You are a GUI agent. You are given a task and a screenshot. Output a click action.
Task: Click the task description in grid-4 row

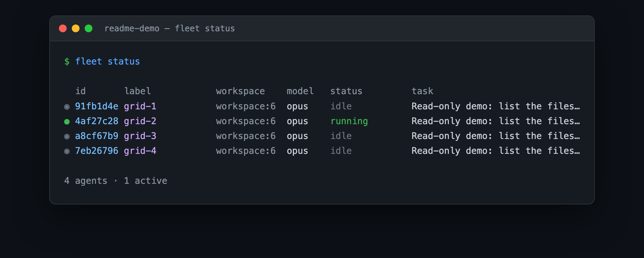tap(496, 151)
